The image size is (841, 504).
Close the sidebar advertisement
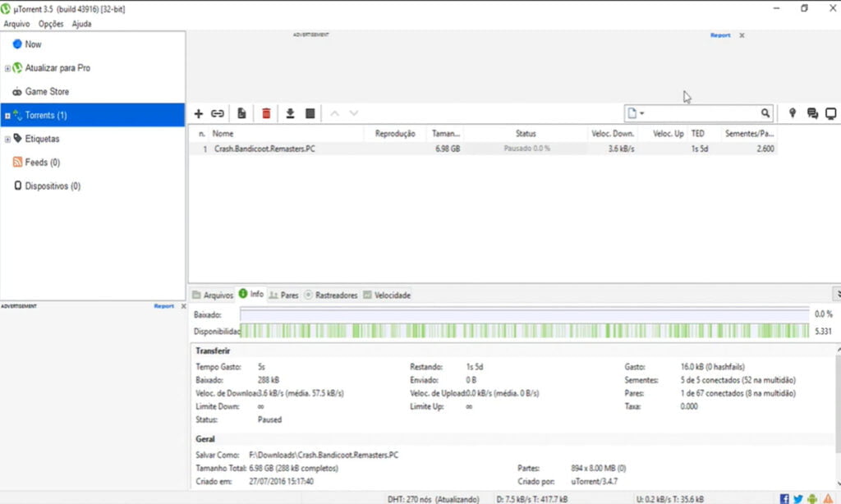click(183, 306)
